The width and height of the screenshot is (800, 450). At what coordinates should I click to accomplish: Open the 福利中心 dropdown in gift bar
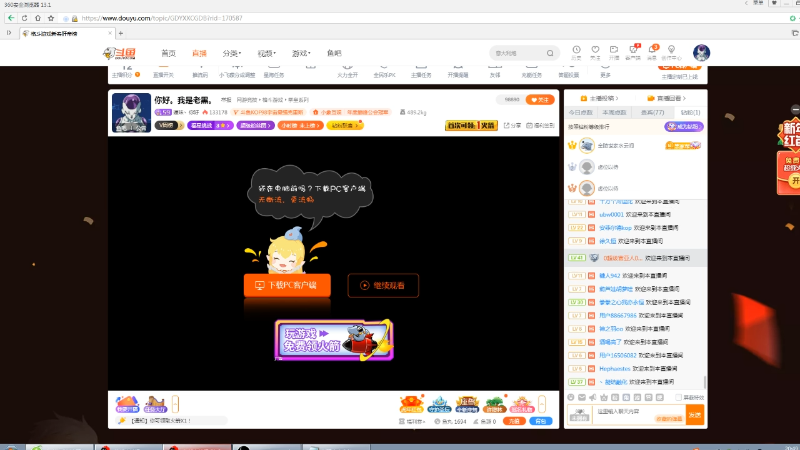click(412, 421)
